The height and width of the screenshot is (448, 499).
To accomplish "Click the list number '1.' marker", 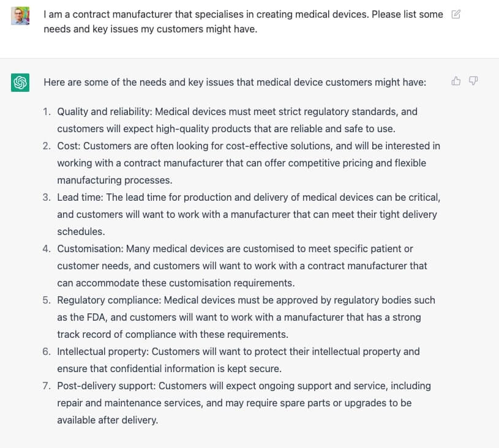I will [x=47, y=111].
